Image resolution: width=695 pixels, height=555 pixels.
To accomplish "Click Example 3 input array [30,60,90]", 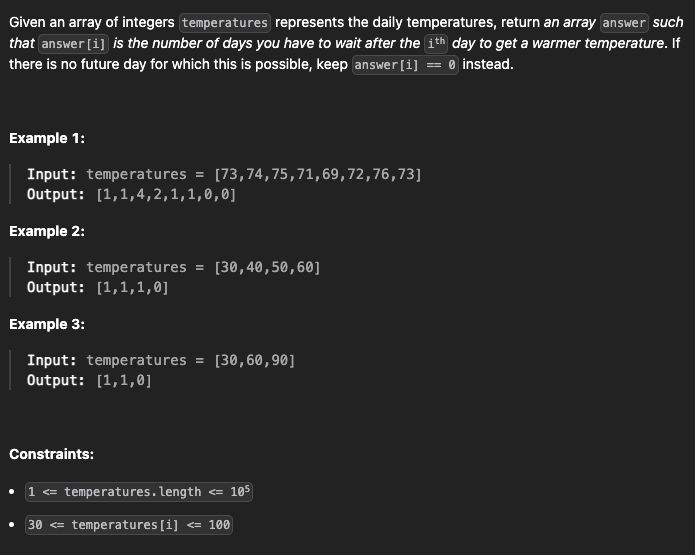I will pyautogui.click(x=255, y=360).
